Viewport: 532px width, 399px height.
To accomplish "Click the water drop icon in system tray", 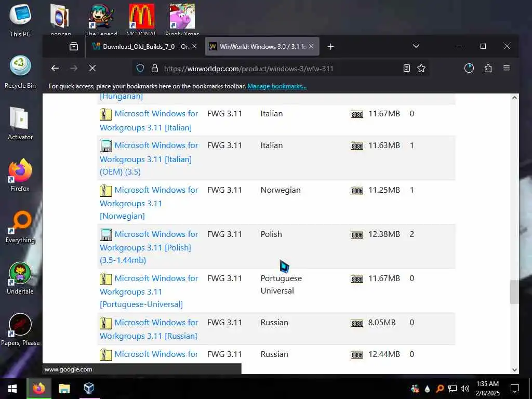I will coord(427,389).
